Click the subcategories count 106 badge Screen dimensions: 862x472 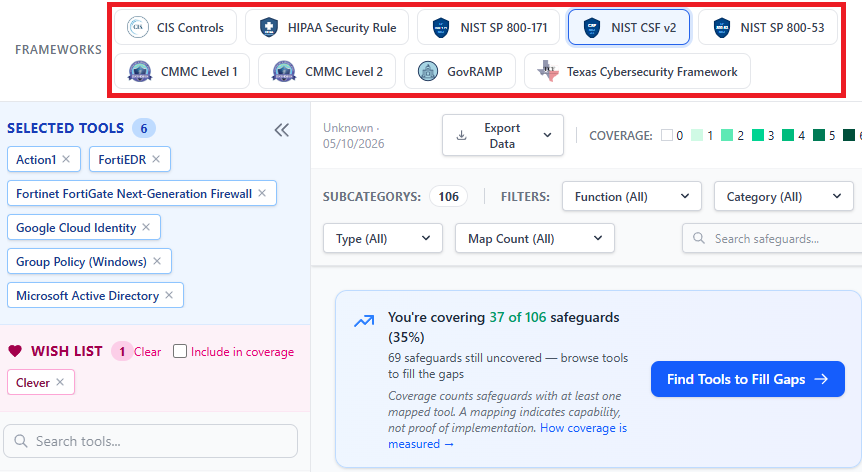[449, 196]
